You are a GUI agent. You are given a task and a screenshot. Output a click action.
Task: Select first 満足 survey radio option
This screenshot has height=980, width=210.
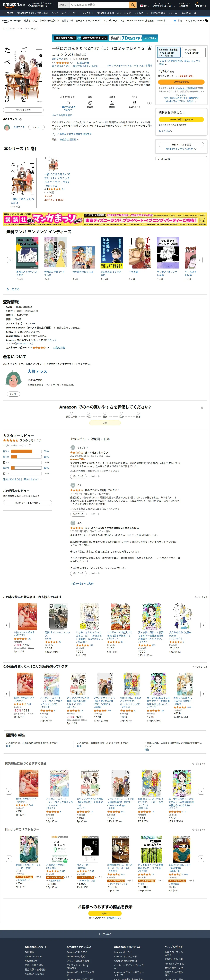(x=122, y=414)
